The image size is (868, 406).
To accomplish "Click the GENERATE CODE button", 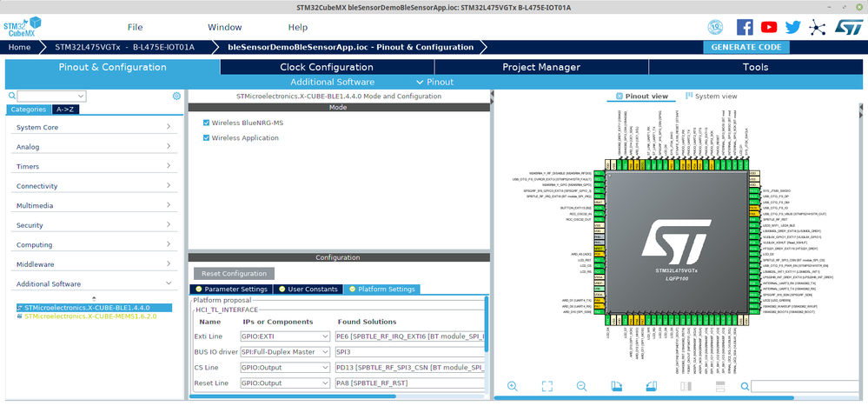I will point(746,47).
